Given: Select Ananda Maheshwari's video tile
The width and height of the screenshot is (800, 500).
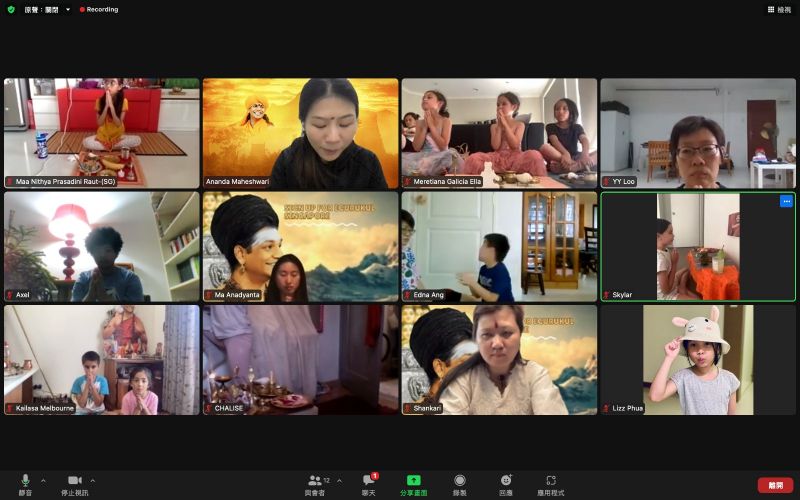Looking at the screenshot, I should click(x=301, y=133).
